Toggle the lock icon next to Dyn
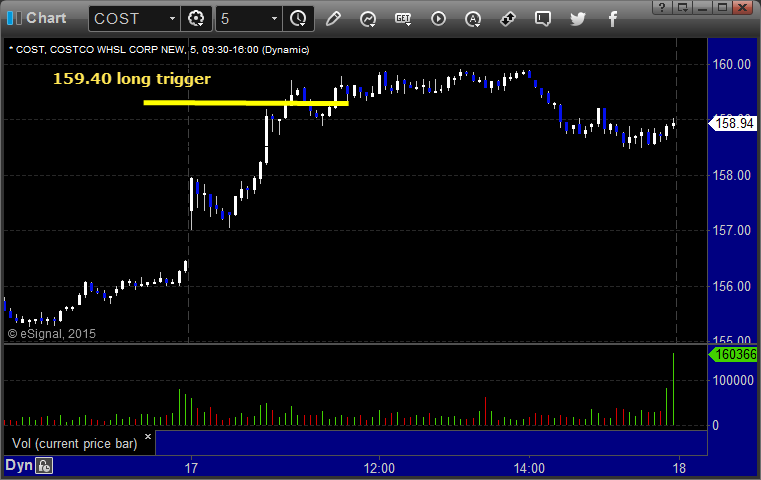761x480 pixels. coord(44,466)
